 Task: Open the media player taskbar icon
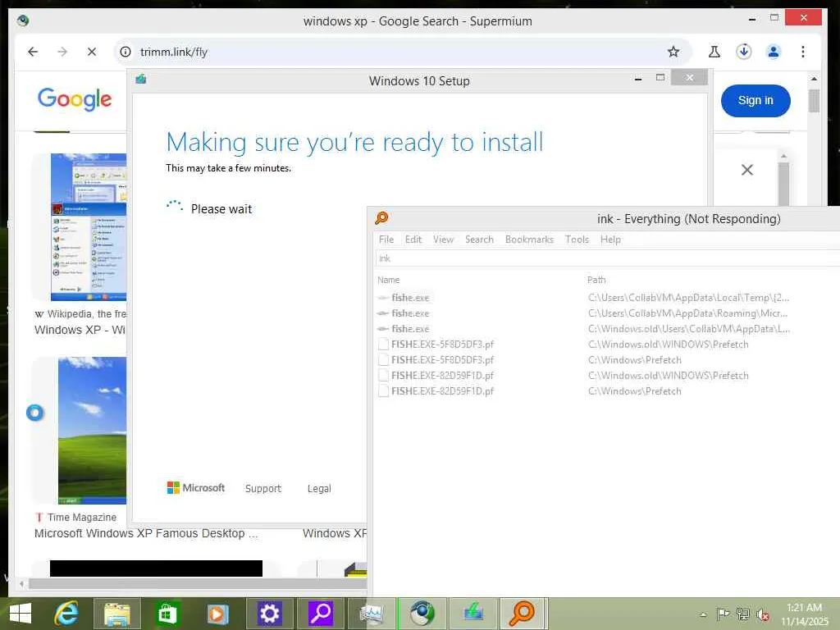click(x=217, y=614)
